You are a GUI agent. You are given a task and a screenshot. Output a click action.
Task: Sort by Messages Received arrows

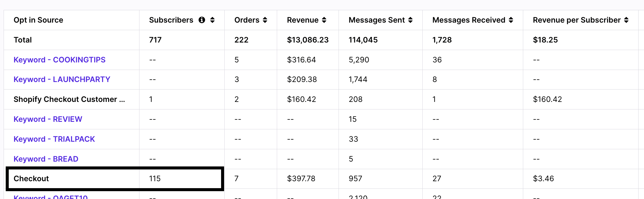click(511, 20)
